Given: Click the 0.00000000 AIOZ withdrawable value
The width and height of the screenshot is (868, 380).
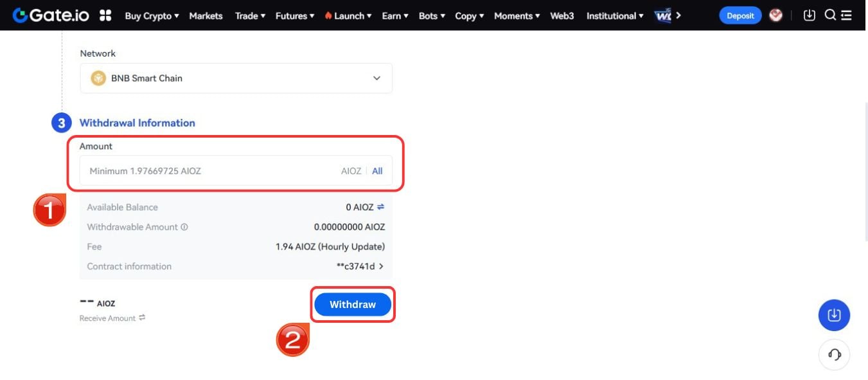Looking at the screenshot, I should [350, 227].
